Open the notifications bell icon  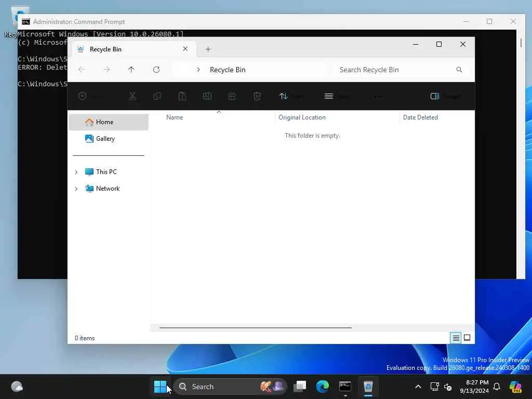[x=497, y=387]
